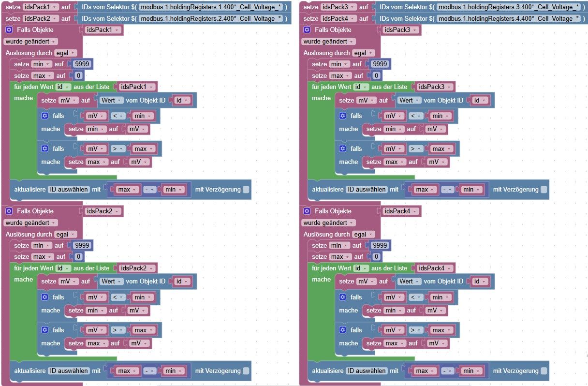Click gear on 'falls mV > max' in idsPack2 loop
Image resolution: width=588 pixels, height=386 pixels.
click(x=45, y=330)
